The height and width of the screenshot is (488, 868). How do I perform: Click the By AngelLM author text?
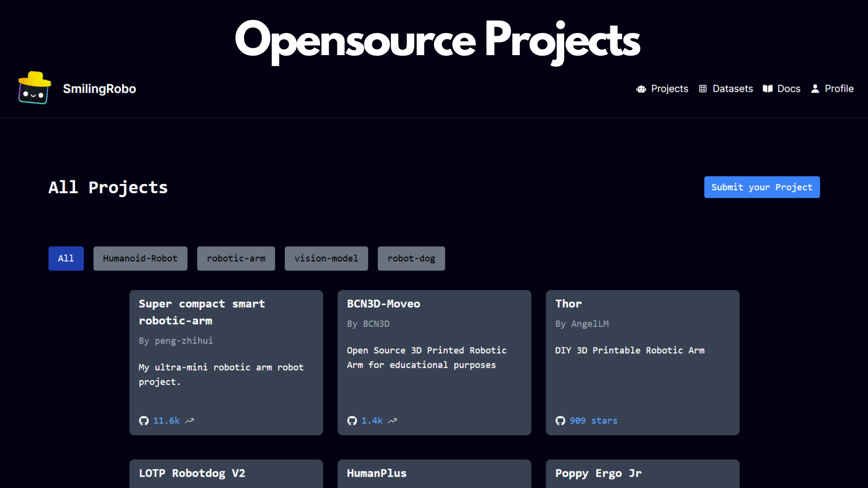(x=582, y=324)
